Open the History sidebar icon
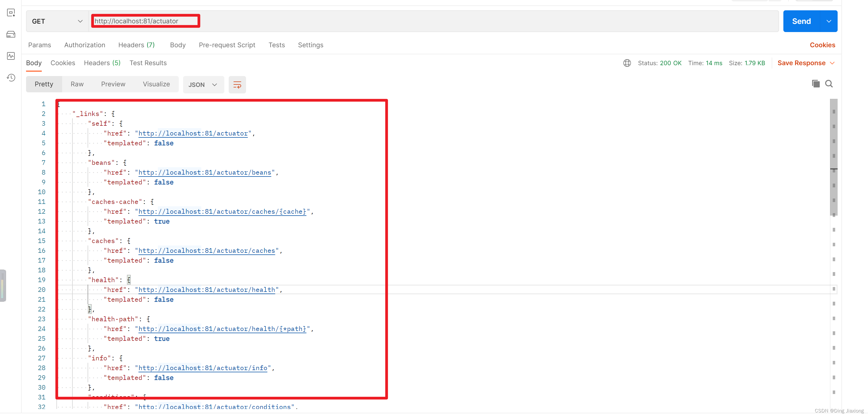Viewport: 868px width, 416px height. click(x=11, y=78)
